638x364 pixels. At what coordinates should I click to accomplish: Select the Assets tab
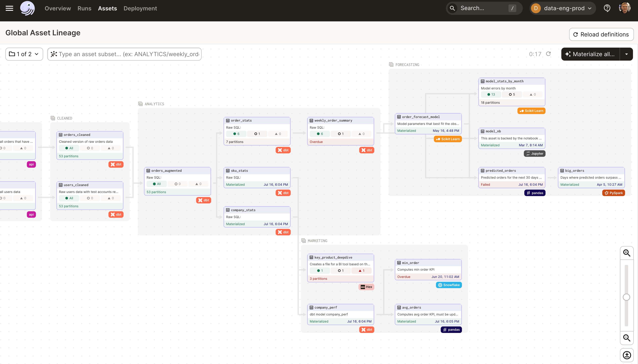coord(107,8)
